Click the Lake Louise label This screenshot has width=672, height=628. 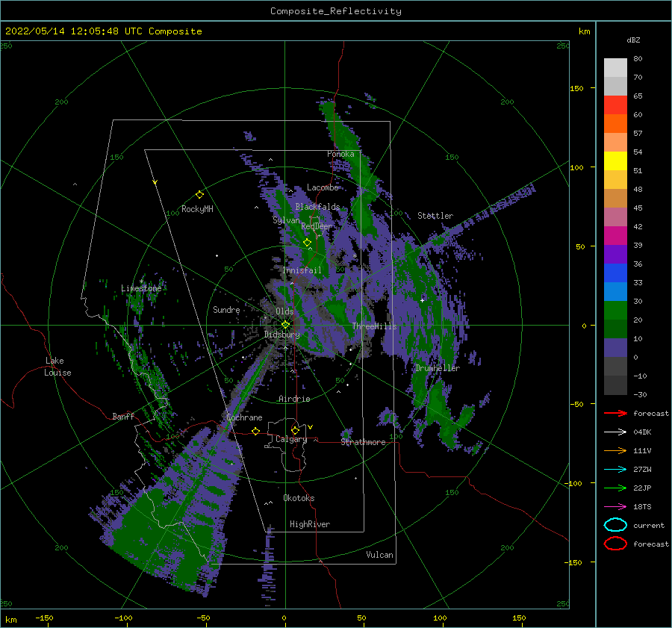tap(57, 367)
